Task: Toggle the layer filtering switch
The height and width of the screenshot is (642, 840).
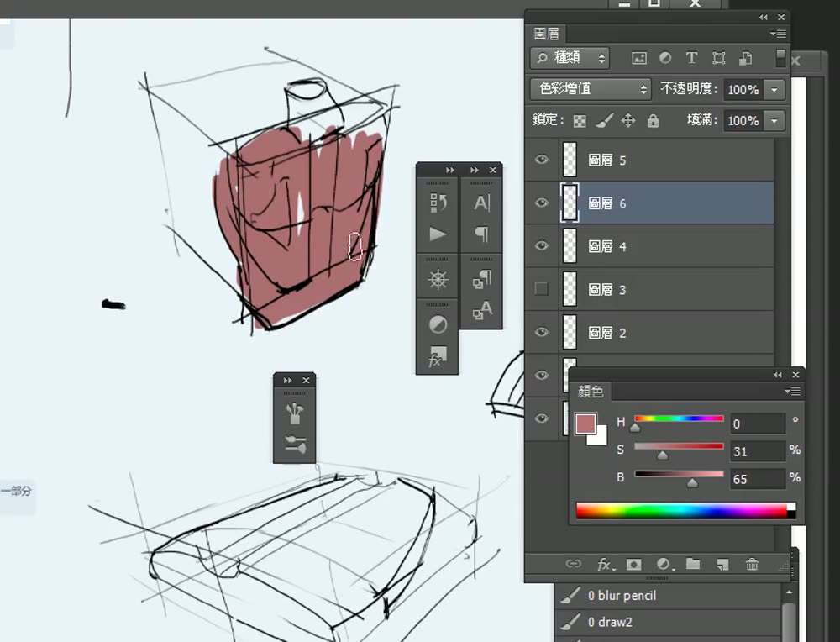Action: point(780,58)
